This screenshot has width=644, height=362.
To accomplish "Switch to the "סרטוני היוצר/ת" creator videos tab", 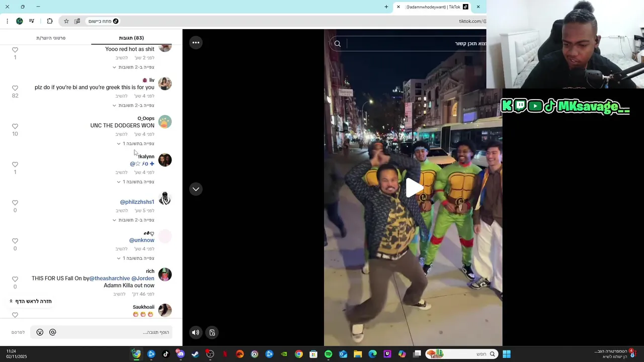I will 51,38.
